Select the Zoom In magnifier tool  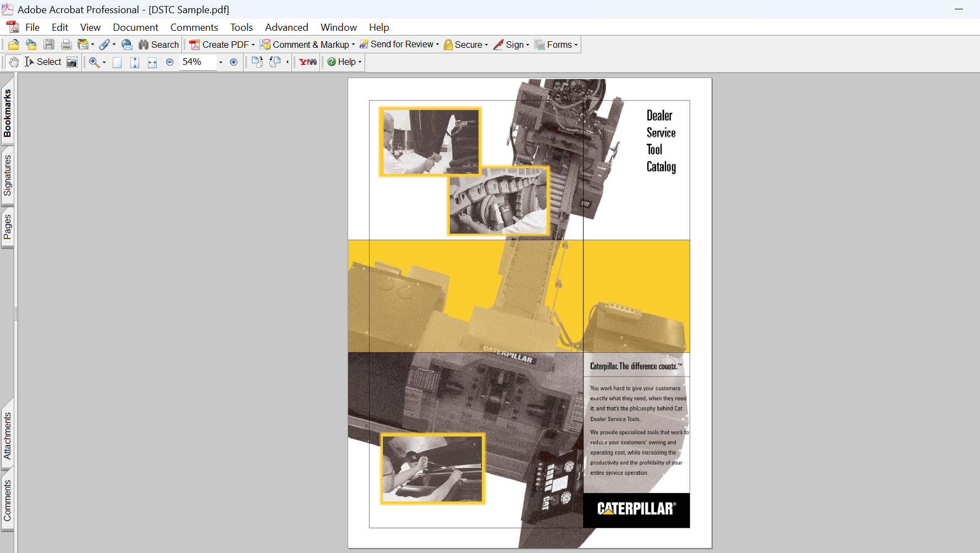point(94,62)
